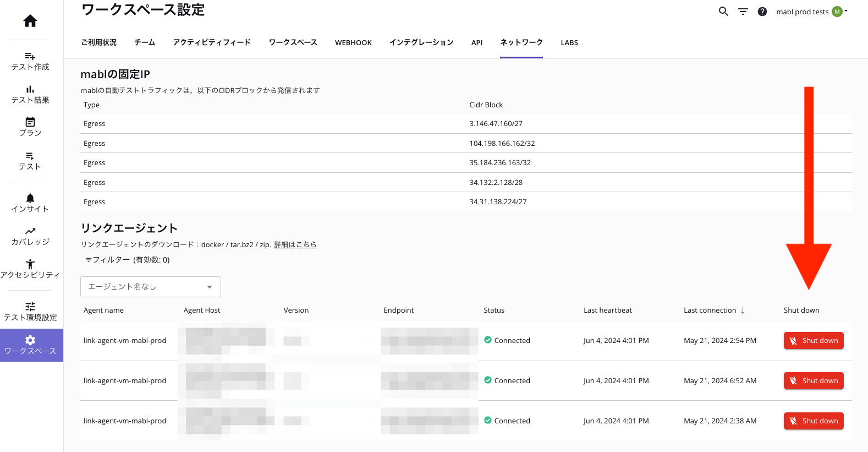The height and width of the screenshot is (452, 868).
Task: Go to the home dashboard icon
Action: [x=30, y=21]
